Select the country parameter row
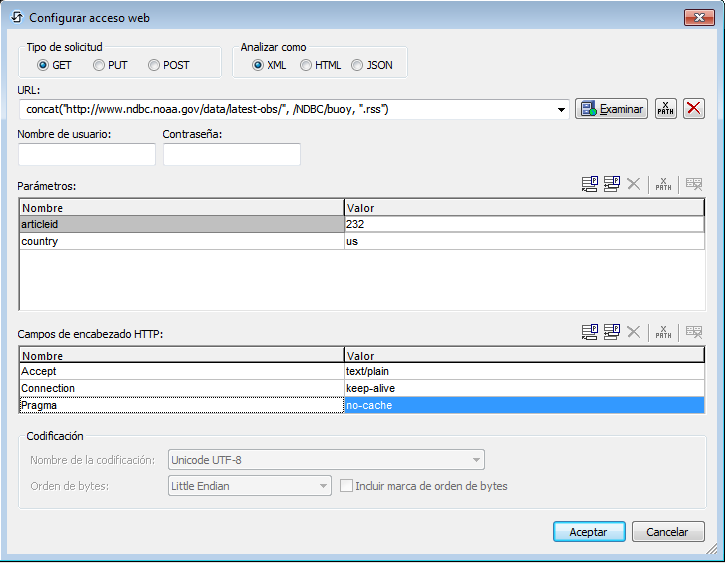 [180, 242]
